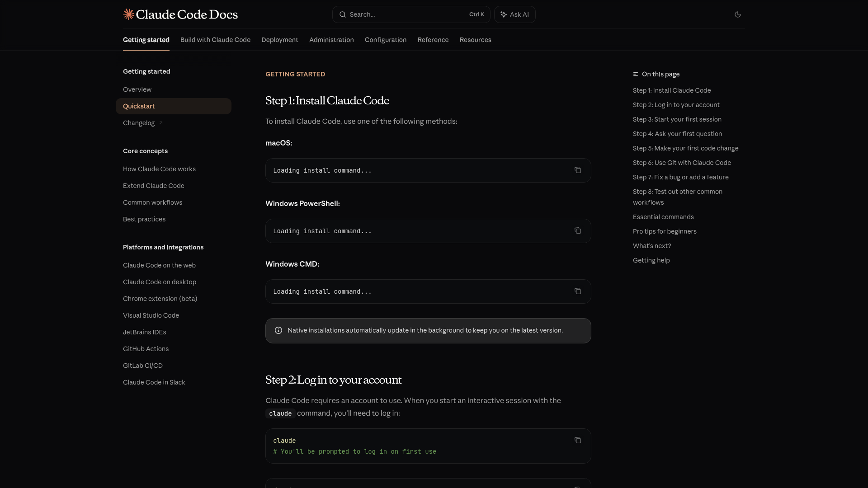Click the search magnifier icon
This screenshot has height=488, width=868.
click(x=343, y=14)
